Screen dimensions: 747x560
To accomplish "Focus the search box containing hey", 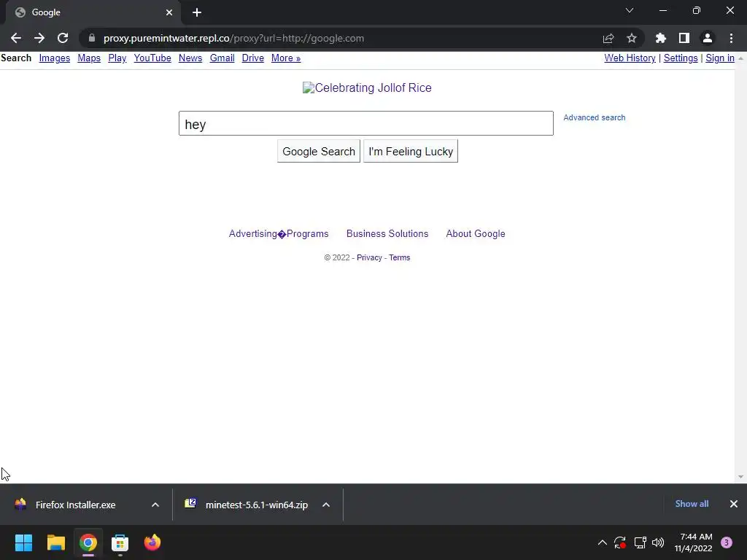I will [366, 123].
